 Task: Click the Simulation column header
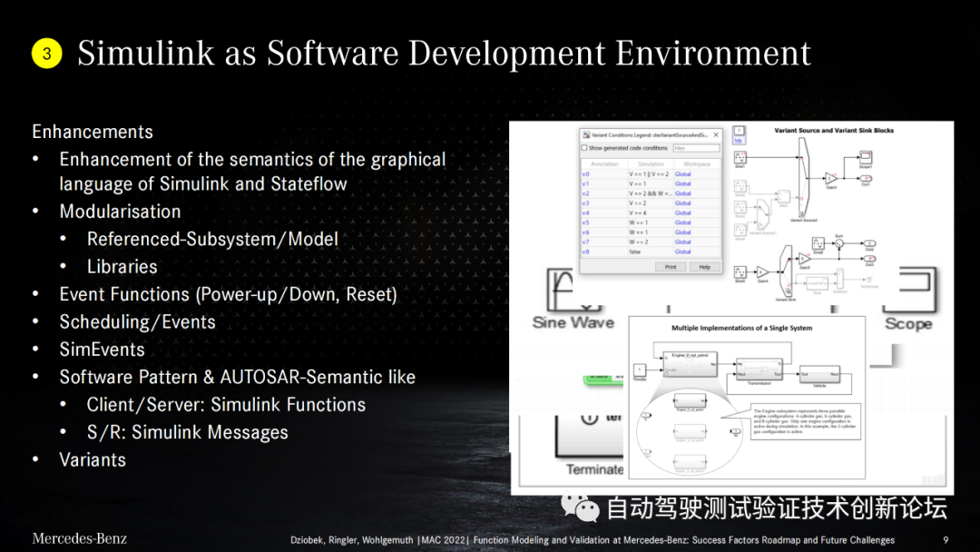click(651, 163)
